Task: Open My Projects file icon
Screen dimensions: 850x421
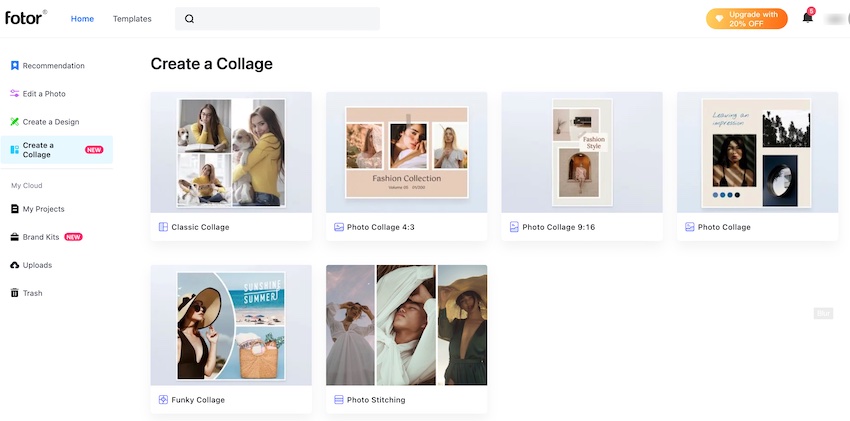Action: click(x=15, y=209)
